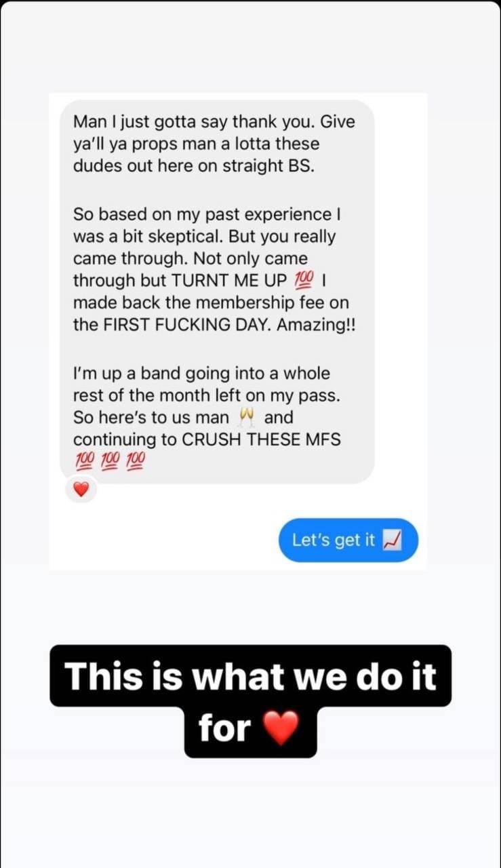The height and width of the screenshot is (868, 501).
Task: Select the "for" caption text box
Action: 250,729
